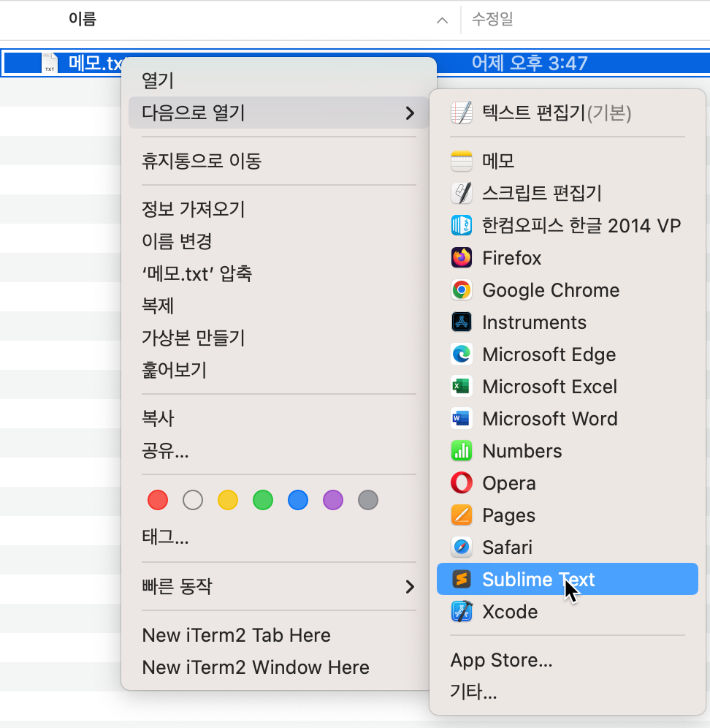Click the Numbers app icon
The width and height of the screenshot is (710, 728).
[461, 451]
